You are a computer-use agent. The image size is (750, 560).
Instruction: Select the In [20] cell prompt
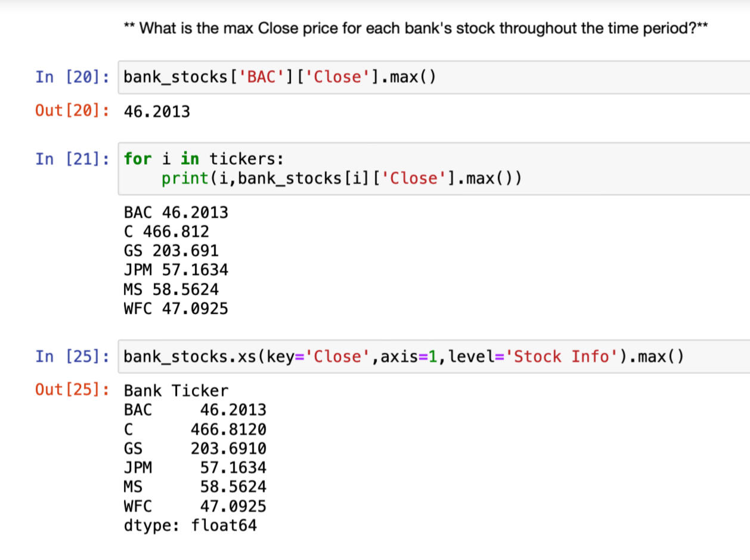point(72,78)
